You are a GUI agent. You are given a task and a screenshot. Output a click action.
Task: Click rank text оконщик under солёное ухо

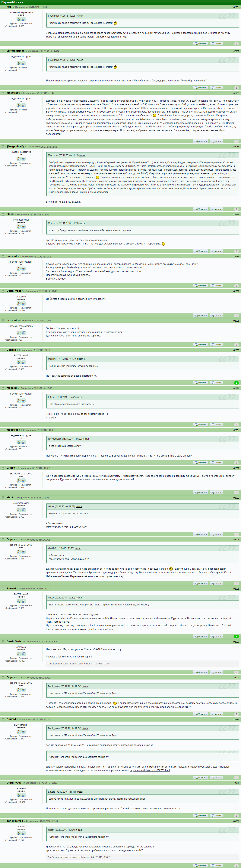21,827
